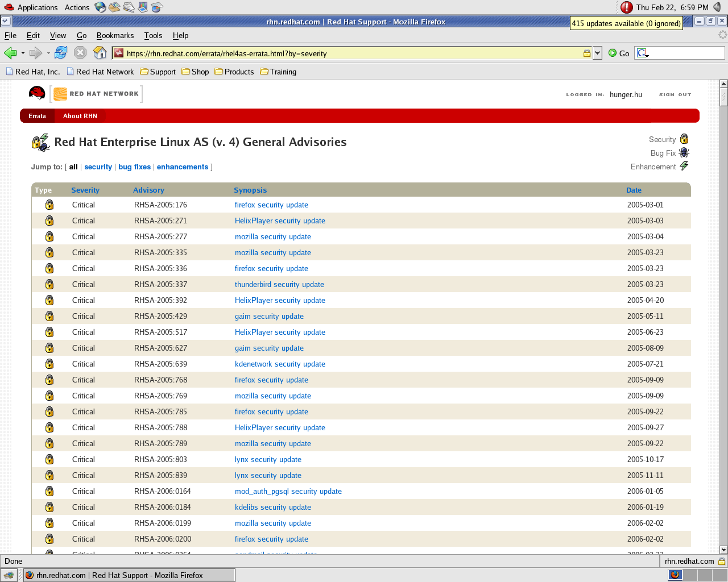Click the Security padlock legend icon
This screenshot has height=582, width=728.
point(684,139)
